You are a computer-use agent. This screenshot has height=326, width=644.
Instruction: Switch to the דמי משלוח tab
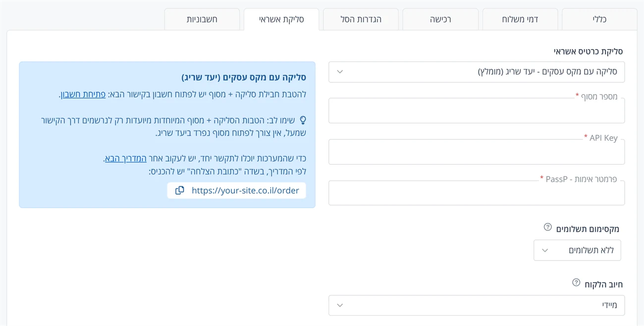520,19
